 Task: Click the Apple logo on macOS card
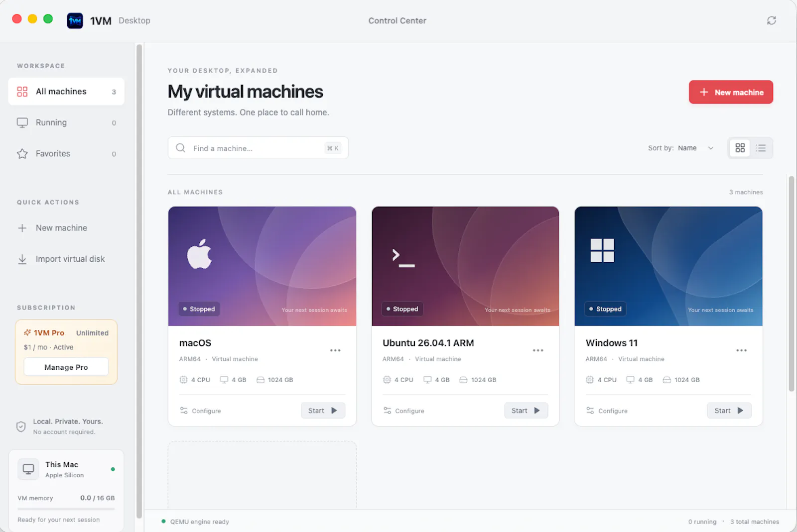tap(199, 254)
